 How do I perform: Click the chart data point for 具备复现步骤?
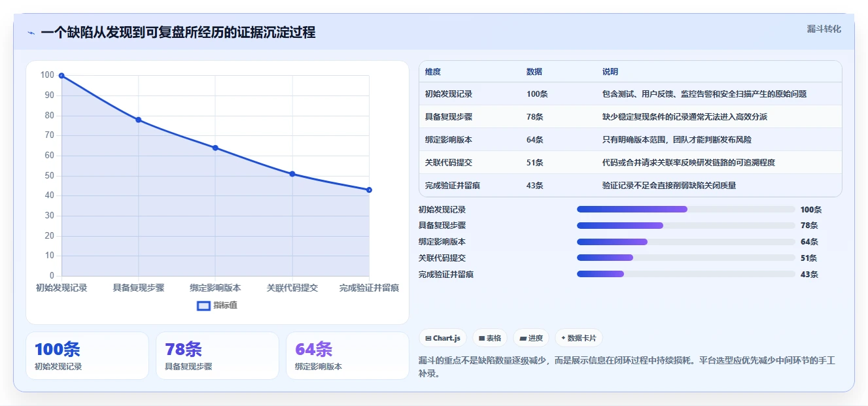pos(139,120)
